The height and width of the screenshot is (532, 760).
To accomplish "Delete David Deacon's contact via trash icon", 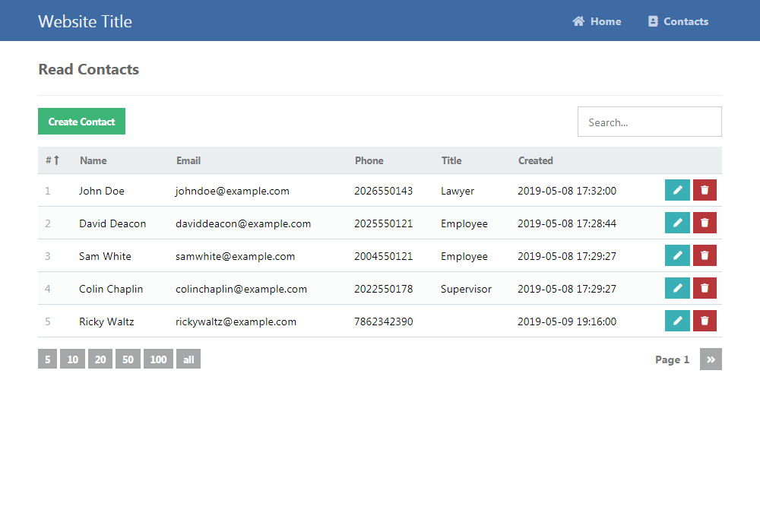I will (x=705, y=223).
